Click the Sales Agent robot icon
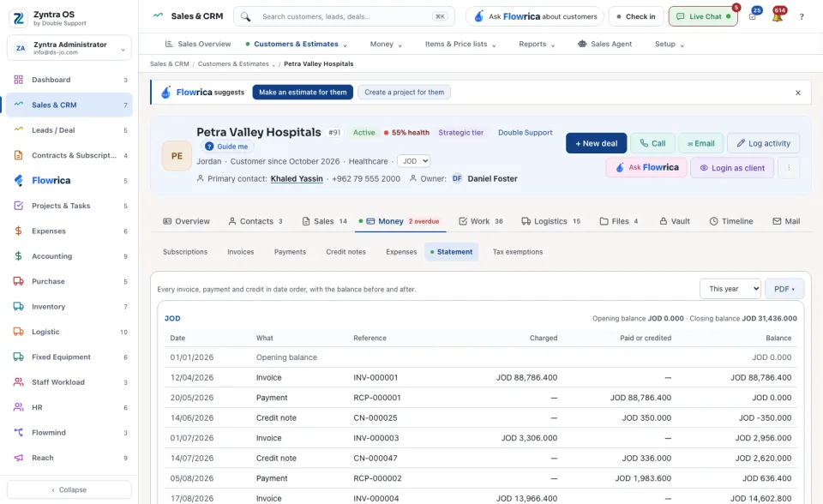This screenshot has width=823, height=504. [582, 44]
